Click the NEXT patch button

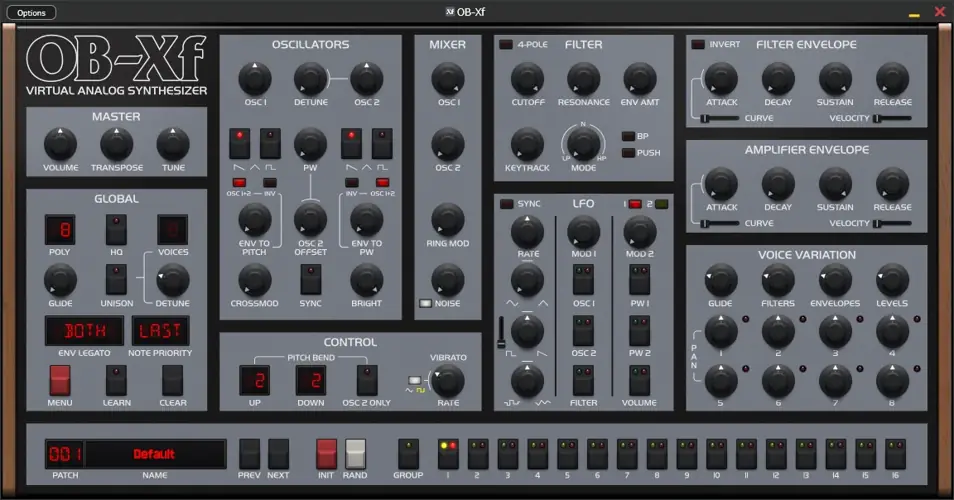[x=278, y=454]
